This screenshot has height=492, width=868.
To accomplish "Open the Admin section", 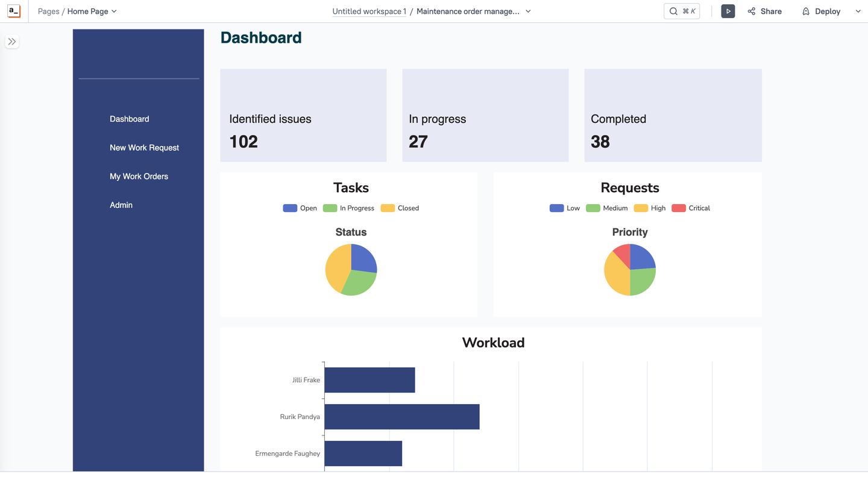I will pos(121,205).
